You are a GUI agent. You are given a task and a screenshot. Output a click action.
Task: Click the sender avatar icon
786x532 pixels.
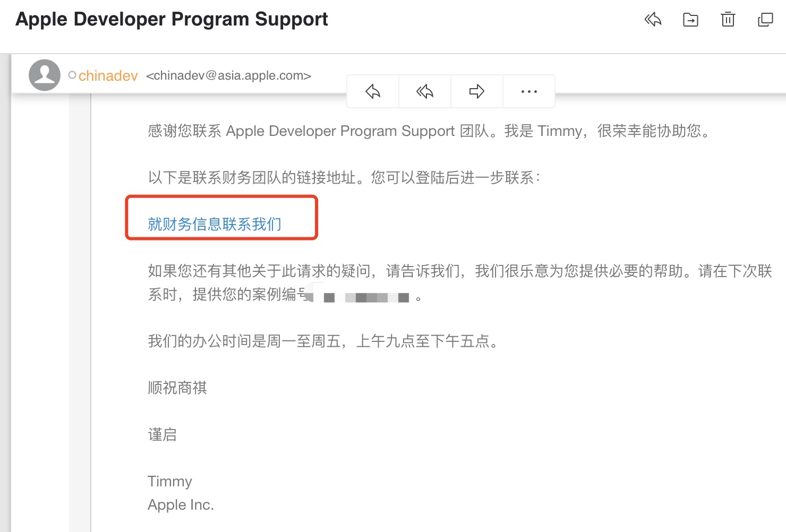click(x=45, y=75)
